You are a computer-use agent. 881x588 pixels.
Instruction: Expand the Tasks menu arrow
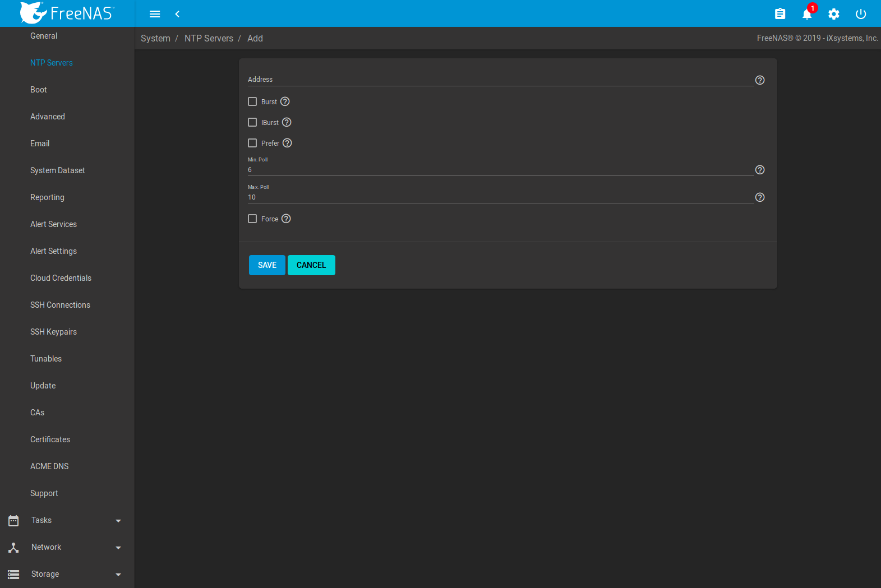118,521
